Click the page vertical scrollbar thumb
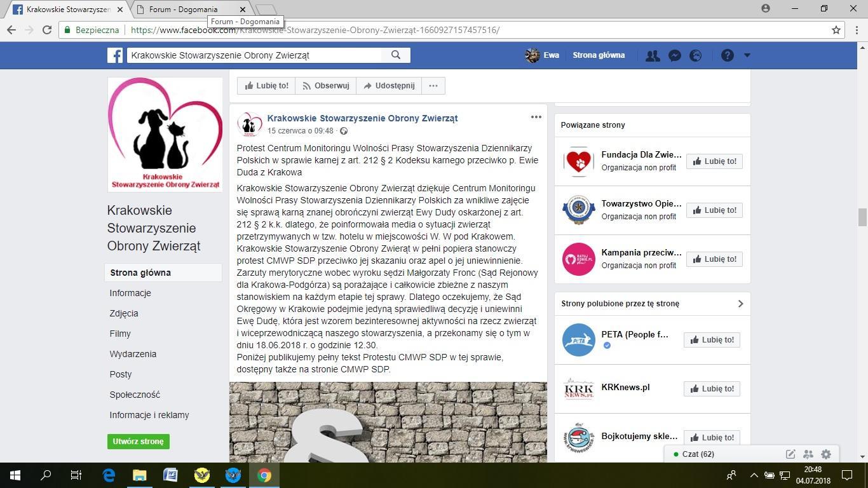The image size is (868, 488). pyautogui.click(x=862, y=217)
